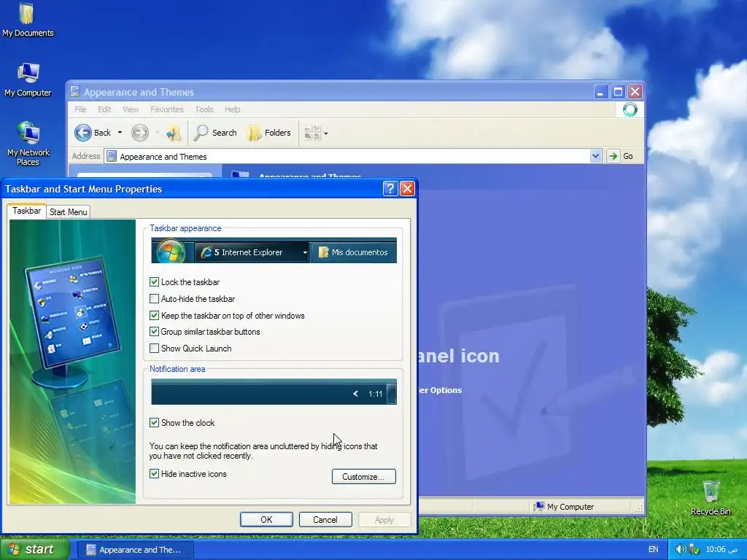
Task: Toggle Group similar taskbar buttons
Action: click(x=154, y=332)
